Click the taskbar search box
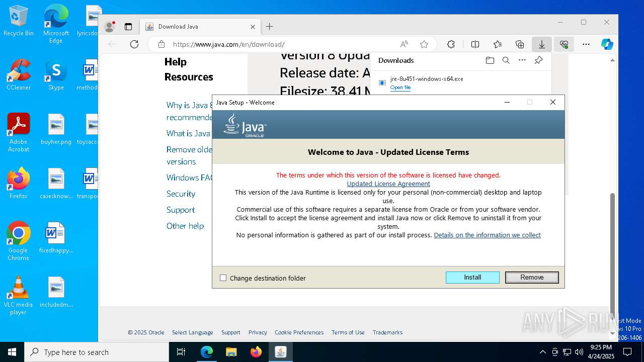 pos(97,352)
